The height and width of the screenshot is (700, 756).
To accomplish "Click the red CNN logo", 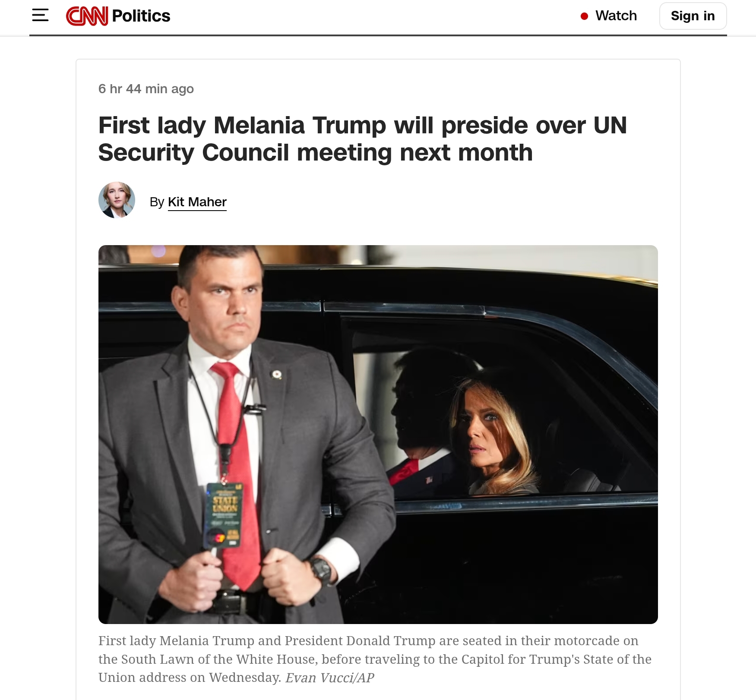I will [x=87, y=16].
